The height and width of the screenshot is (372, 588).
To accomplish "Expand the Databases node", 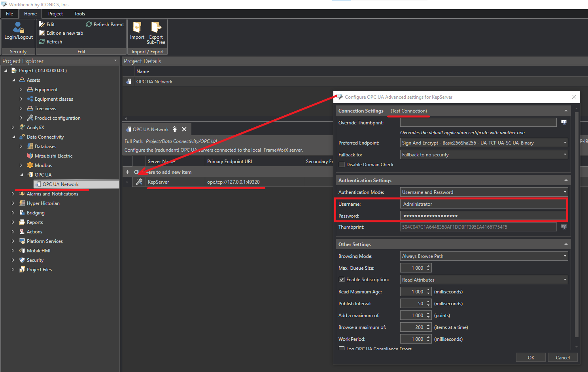I will tap(21, 147).
